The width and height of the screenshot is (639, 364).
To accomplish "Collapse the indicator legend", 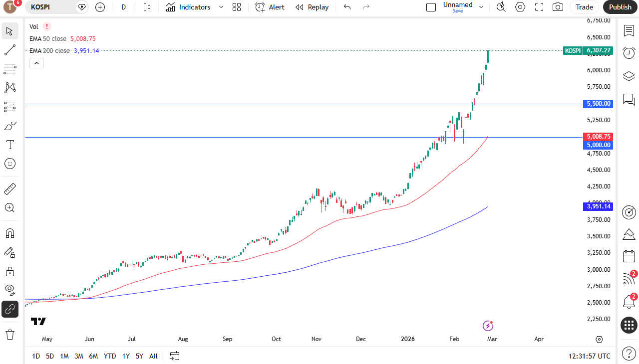I will click(x=37, y=63).
